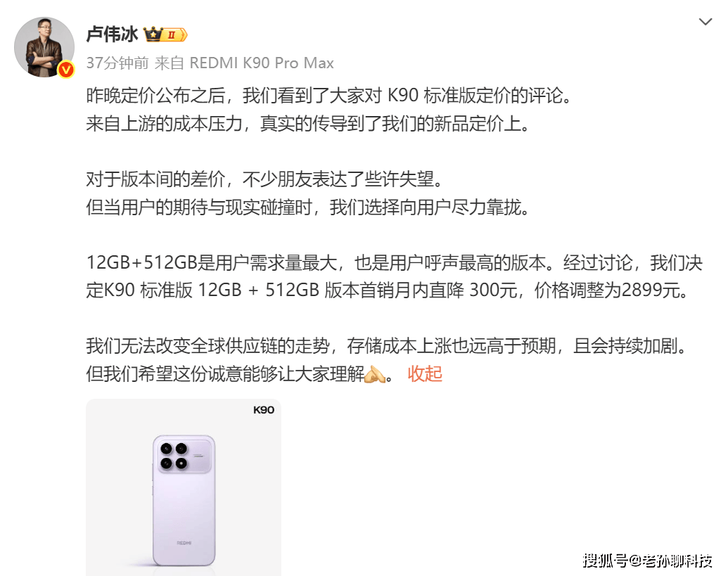Viewport: 728px width, 576px height.
Task: Click the line starting 来自上游的成本压力
Action: pyautogui.click(x=308, y=124)
